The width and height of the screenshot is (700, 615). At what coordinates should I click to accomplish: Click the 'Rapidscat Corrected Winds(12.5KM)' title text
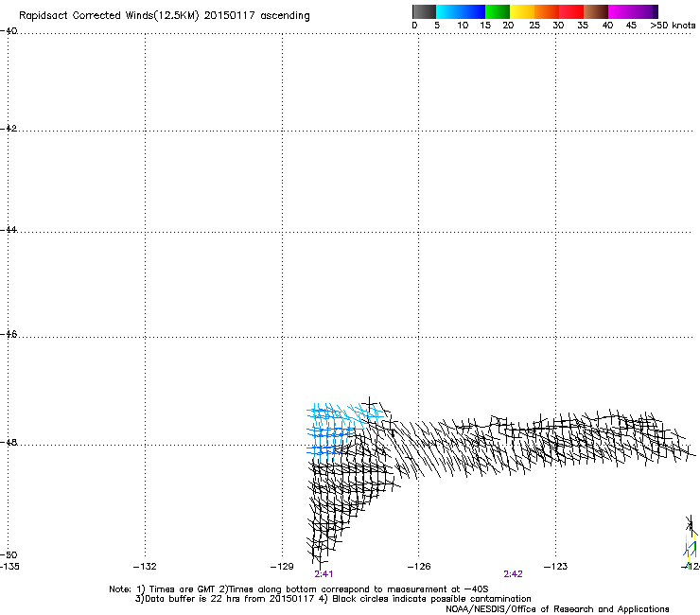click(109, 16)
